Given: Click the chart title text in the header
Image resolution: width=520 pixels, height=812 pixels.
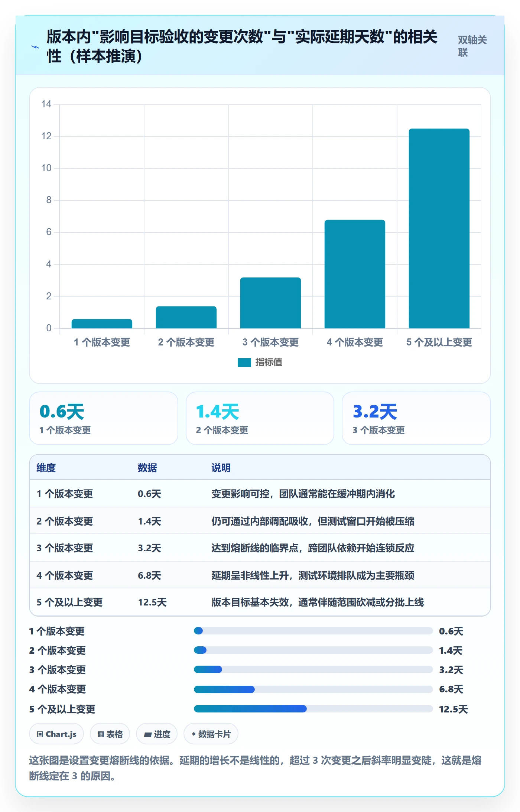Looking at the screenshot, I should pos(242,46).
